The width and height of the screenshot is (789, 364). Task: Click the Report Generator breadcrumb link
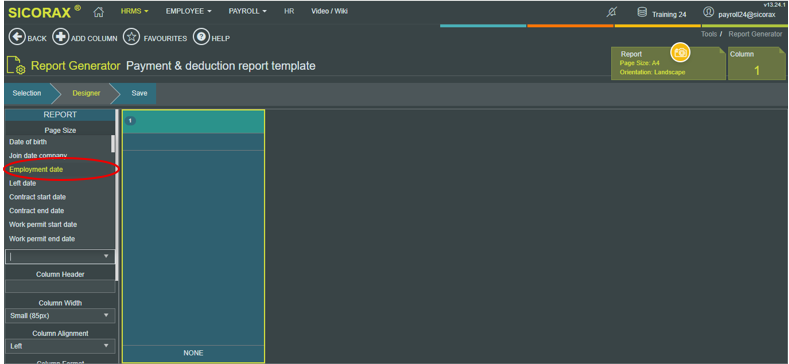755,34
